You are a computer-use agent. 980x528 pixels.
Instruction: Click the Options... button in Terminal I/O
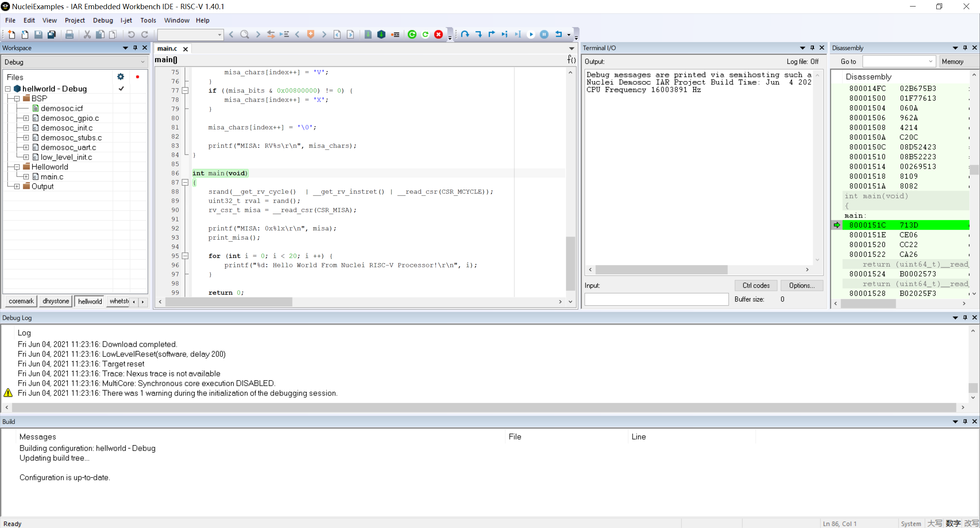pyautogui.click(x=801, y=285)
